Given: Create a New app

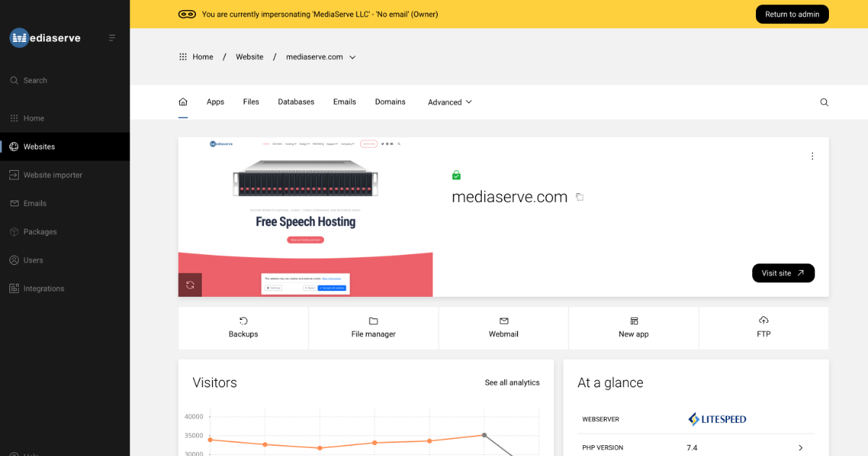Looking at the screenshot, I should click(634, 328).
